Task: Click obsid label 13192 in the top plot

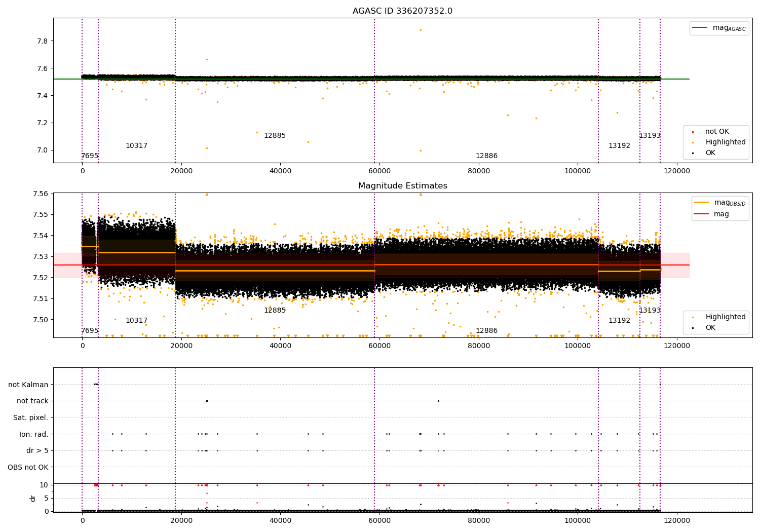Action: pos(619,146)
